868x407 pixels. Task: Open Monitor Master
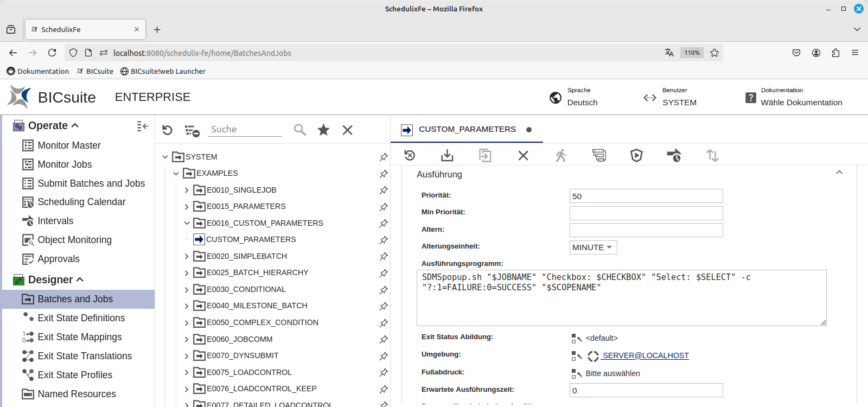69,145
